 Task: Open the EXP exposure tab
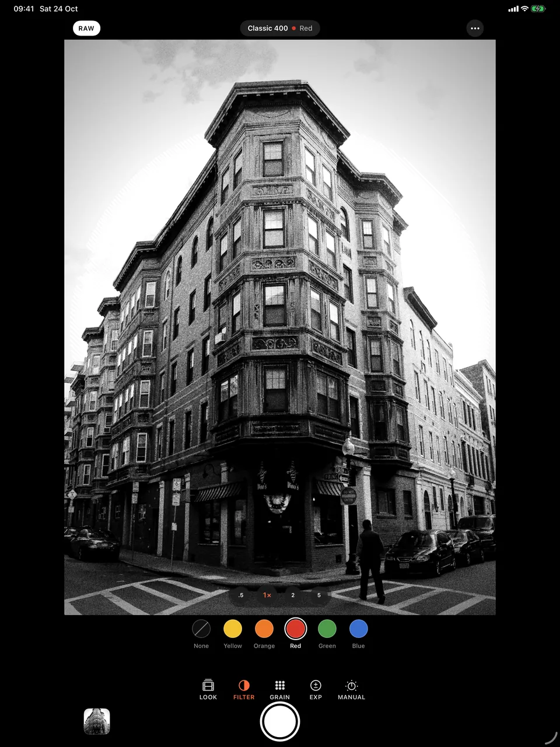click(316, 689)
